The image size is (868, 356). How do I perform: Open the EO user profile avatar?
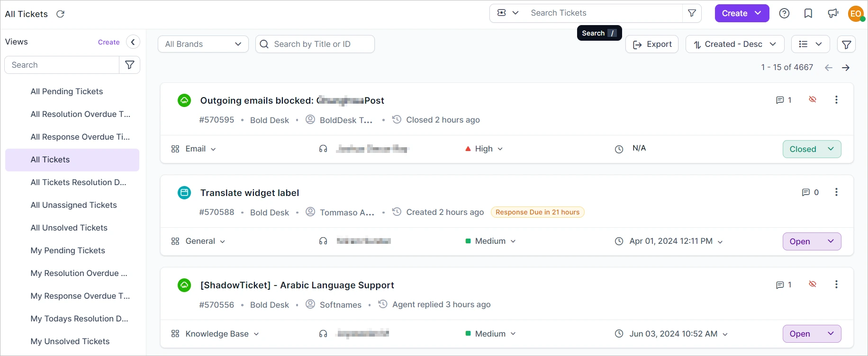[856, 13]
